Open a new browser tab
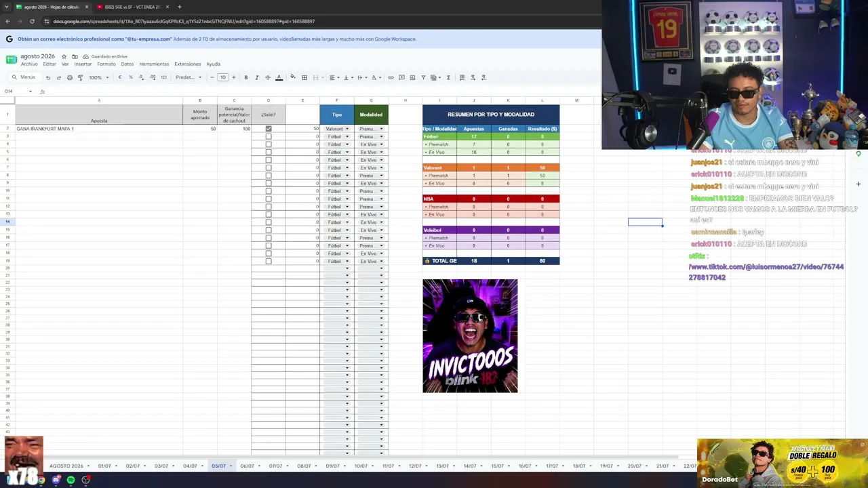Viewport: 868px width, 488px height. 179,7
